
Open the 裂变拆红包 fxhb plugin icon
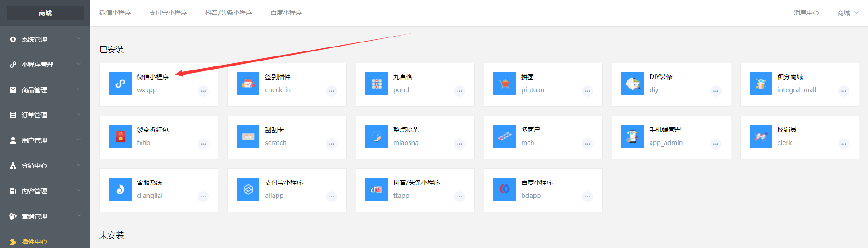(x=120, y=136)
